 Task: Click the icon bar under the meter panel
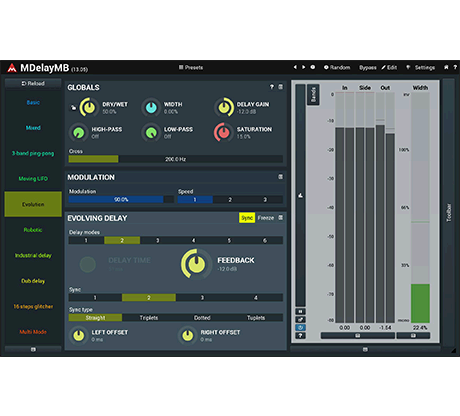tap(365, 349)
